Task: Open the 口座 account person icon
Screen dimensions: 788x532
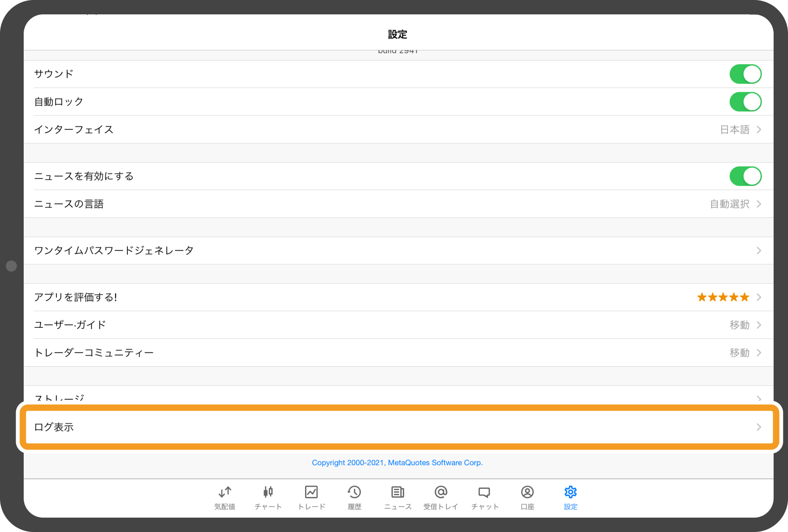Action: pyautogui.click(x=527, y=492)
